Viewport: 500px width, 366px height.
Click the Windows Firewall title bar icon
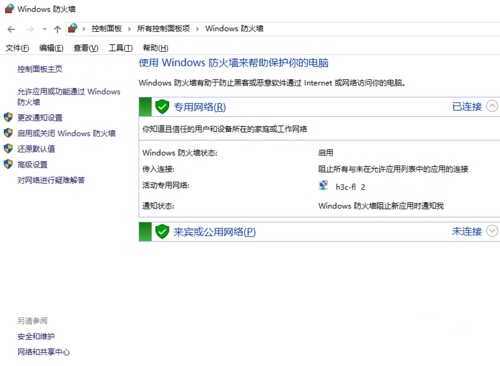9,9
